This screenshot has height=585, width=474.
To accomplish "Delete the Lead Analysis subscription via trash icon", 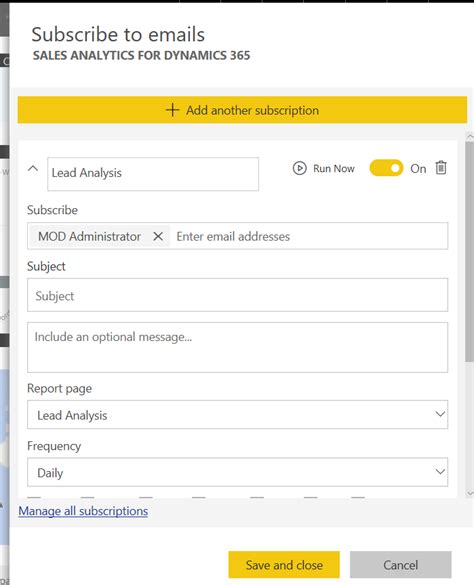I will click(x=441, y=168).
